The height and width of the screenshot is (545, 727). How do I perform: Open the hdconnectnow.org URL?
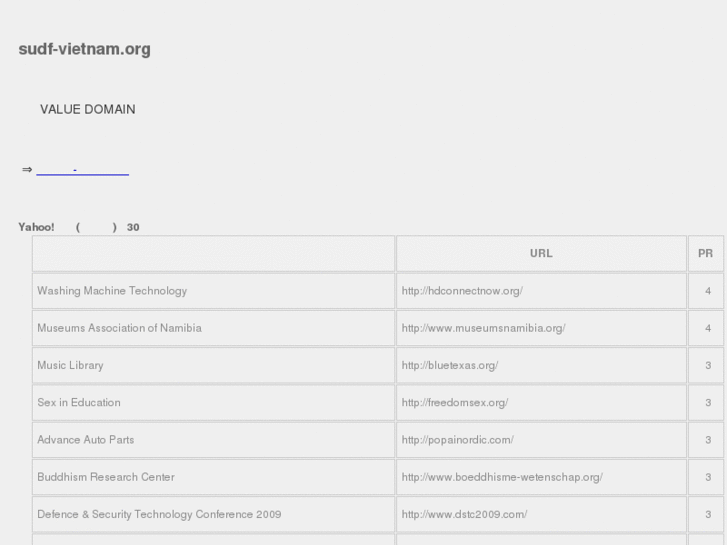pos(462,291)
